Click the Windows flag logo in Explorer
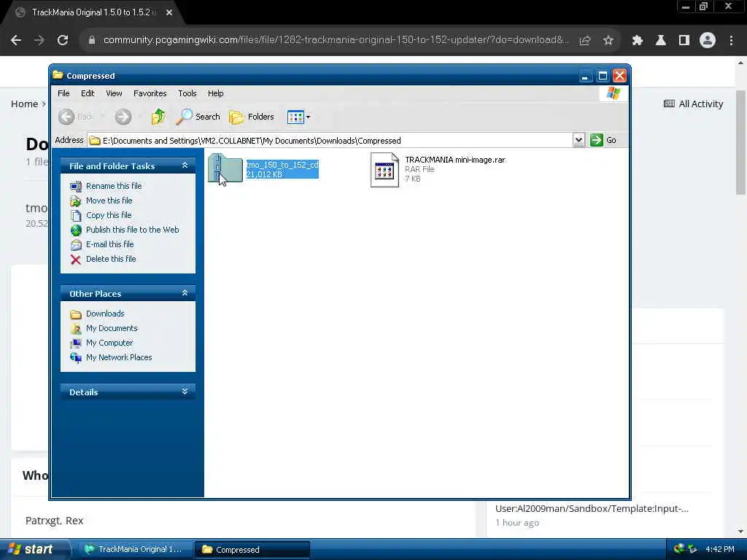747x560 pixels. pos(614,93)
